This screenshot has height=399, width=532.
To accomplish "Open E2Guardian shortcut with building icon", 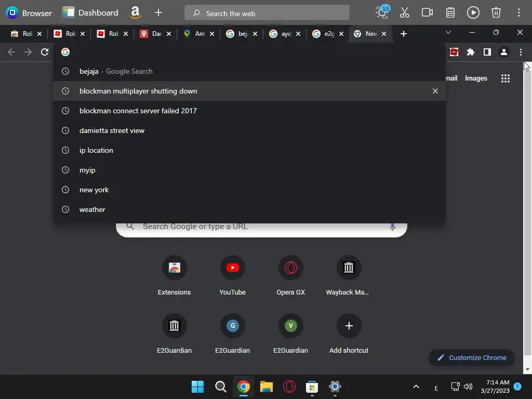I will [174, 334].
